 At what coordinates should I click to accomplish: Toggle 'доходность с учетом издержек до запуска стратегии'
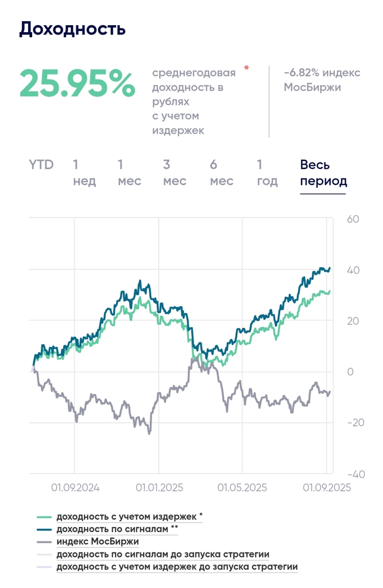pos(177,567)
